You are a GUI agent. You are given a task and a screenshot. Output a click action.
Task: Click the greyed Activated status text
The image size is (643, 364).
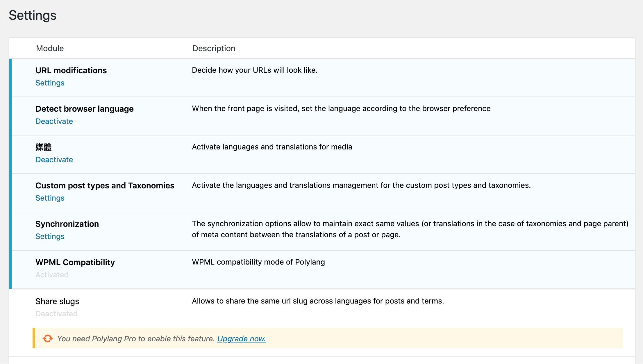pyautogui.click(x=52, y=275)
